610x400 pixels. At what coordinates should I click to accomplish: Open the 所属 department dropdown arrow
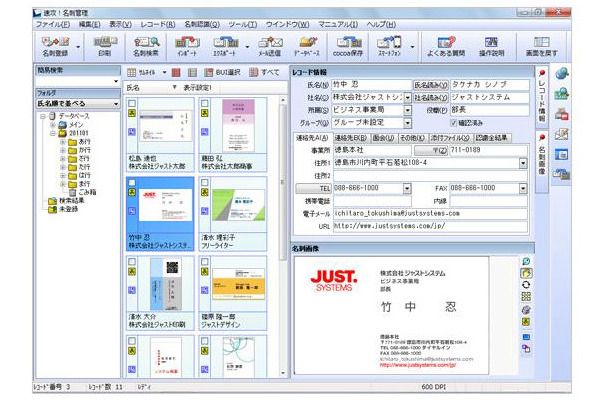[x=407, y=110]
